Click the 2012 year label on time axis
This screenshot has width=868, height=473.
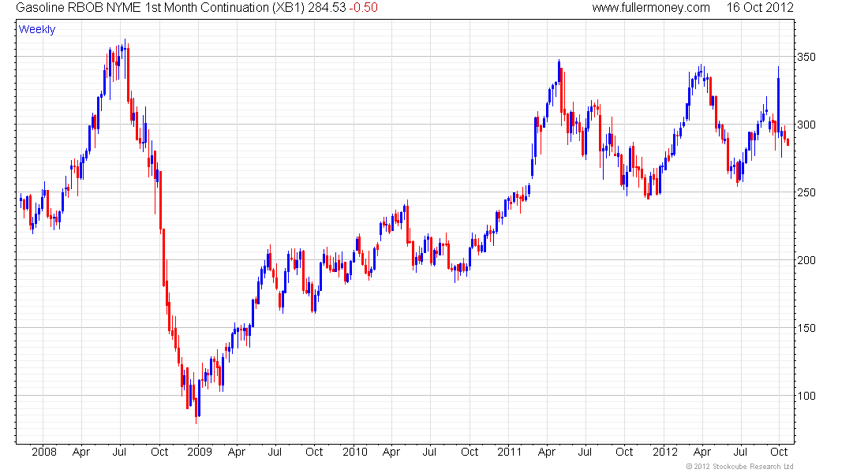click(x=665, y=452)
